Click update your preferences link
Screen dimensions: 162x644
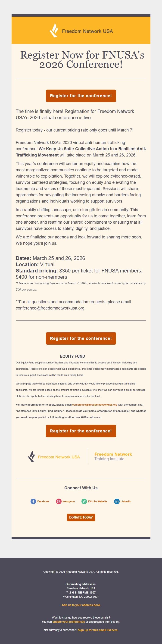(x=69, y=622)
